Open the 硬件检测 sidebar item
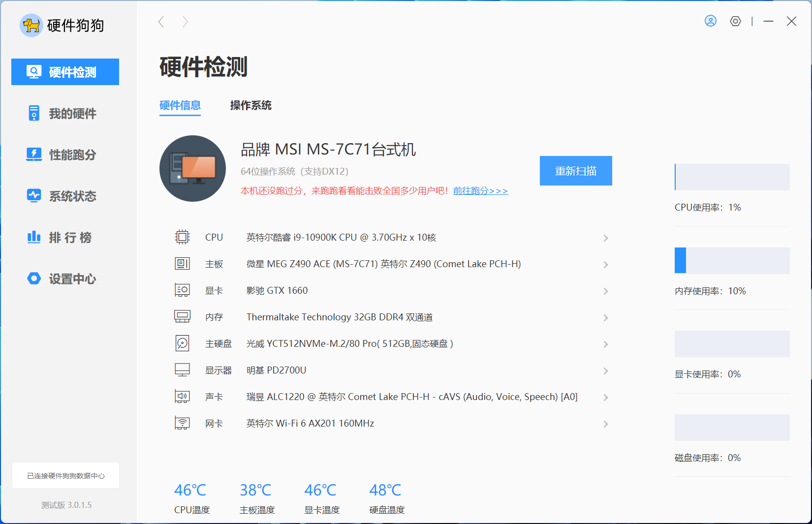The height and width of the screenshot is (524, 812). tap(65, 72)
